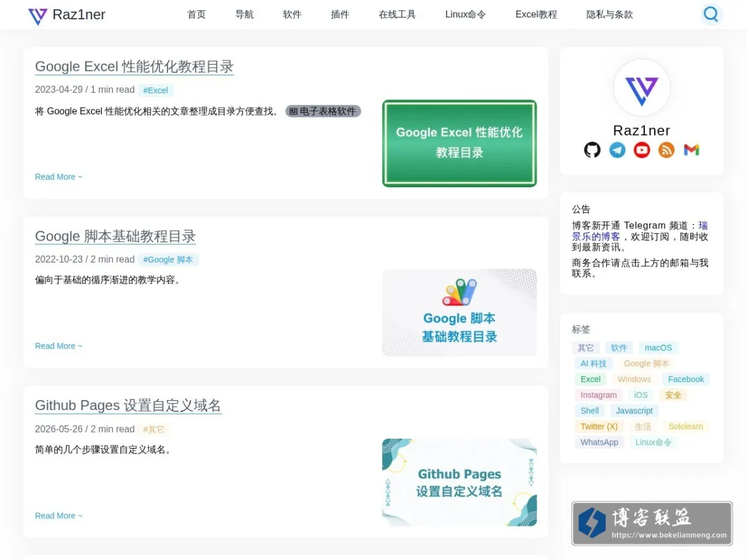Select the Facebook tag

(686, 379)
